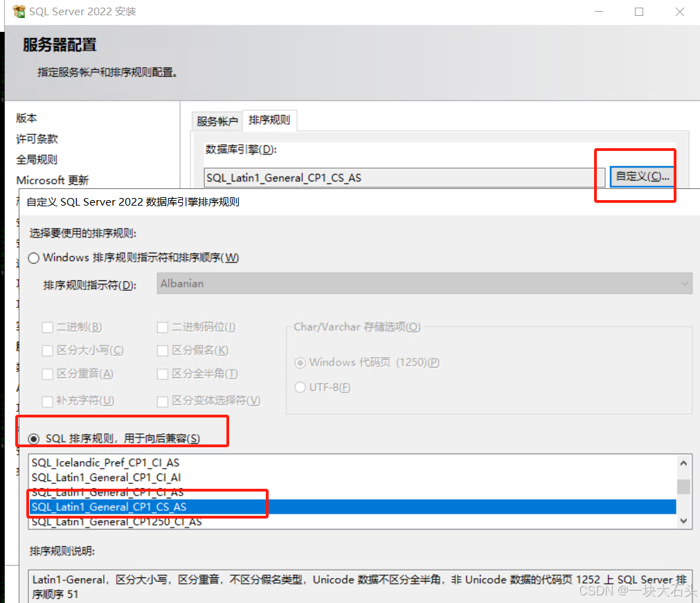The width and height of the screenshot is (700, 603).
Task: Close the SQL Server 2022 setup window
Action: click(x=679, y=12)
